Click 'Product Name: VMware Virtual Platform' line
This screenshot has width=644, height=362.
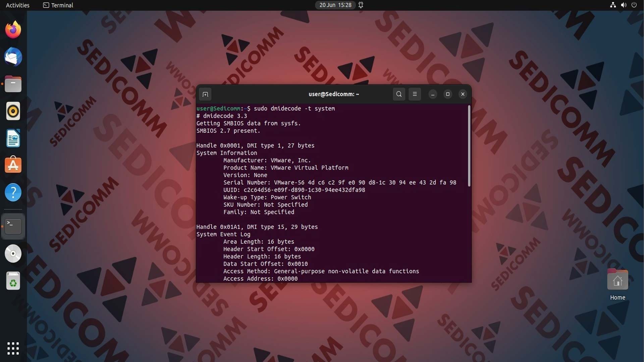tap(286, 168)
